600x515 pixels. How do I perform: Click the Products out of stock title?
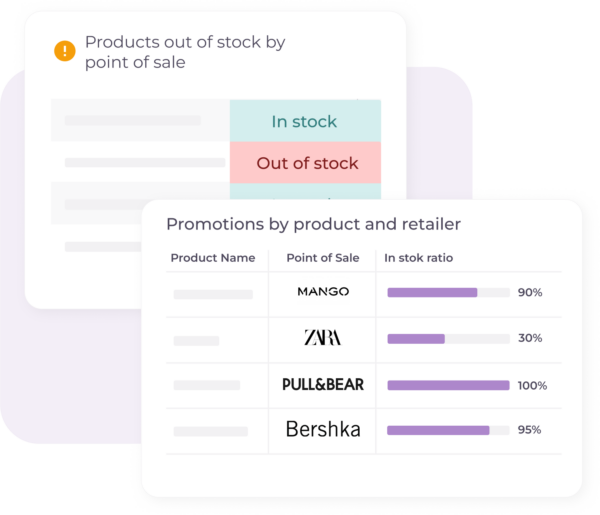tap(185, 52)
